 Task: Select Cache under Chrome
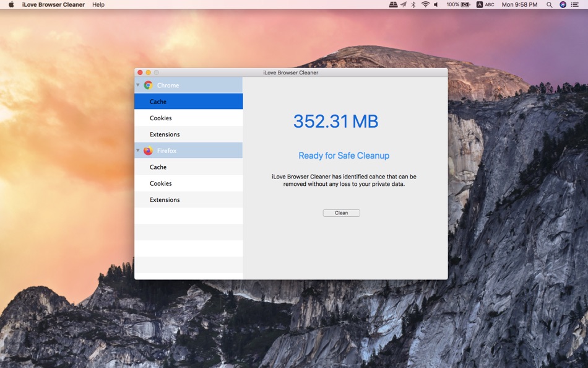tap(189, 102)
